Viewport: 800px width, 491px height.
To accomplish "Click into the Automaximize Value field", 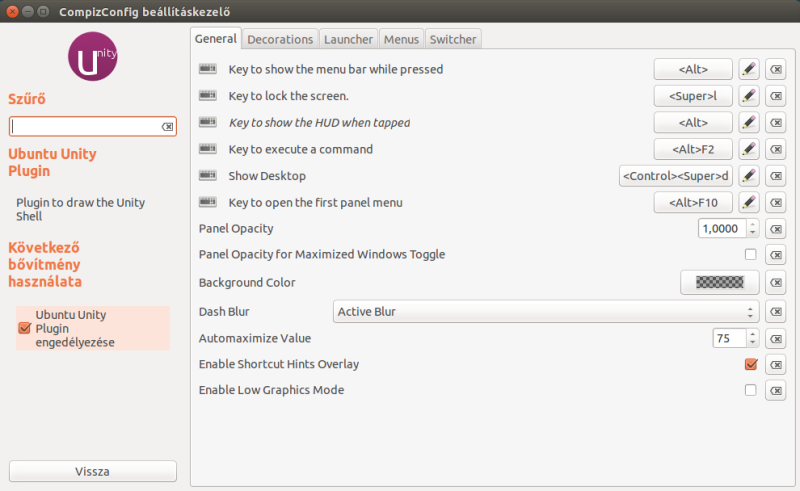I will point(730,338).
